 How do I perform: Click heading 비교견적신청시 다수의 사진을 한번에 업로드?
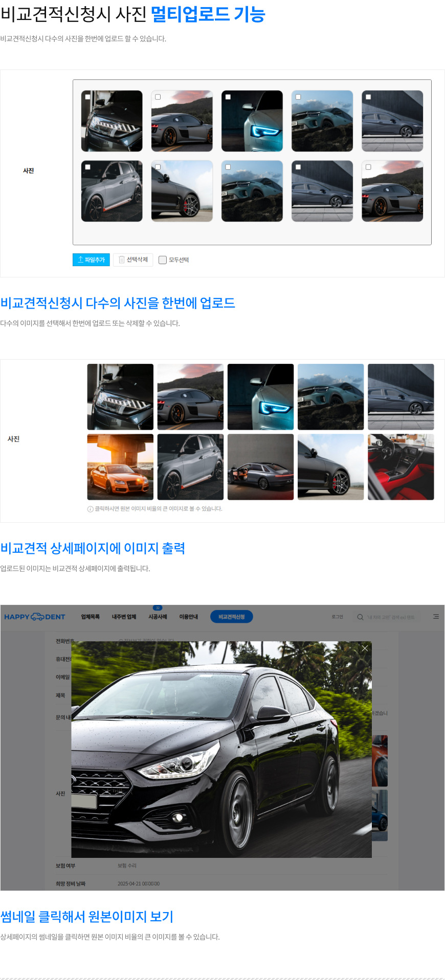click(x=118, y=303)
